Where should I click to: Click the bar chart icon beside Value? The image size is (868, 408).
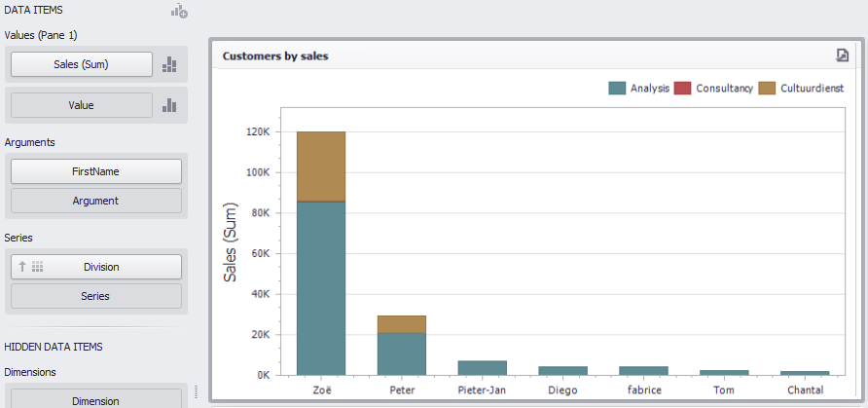[169, 105]
